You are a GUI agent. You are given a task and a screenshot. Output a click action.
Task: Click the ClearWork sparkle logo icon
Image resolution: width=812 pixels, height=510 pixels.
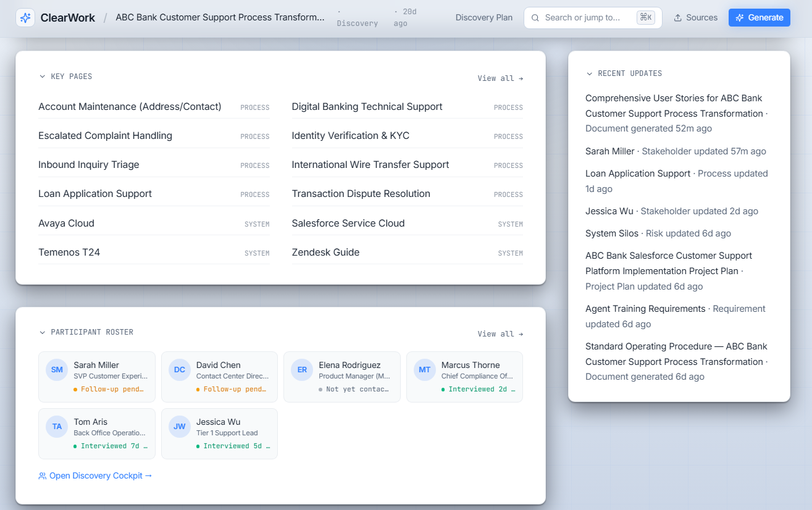pos(25,17)
